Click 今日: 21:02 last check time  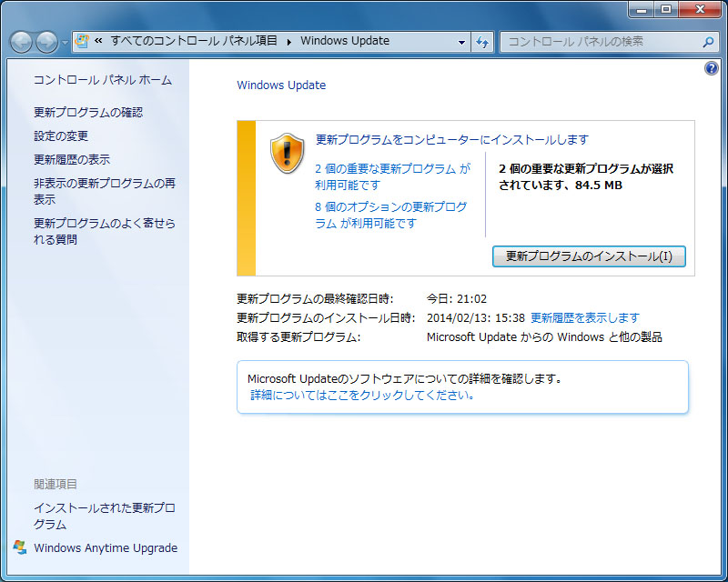pos(457,299)
